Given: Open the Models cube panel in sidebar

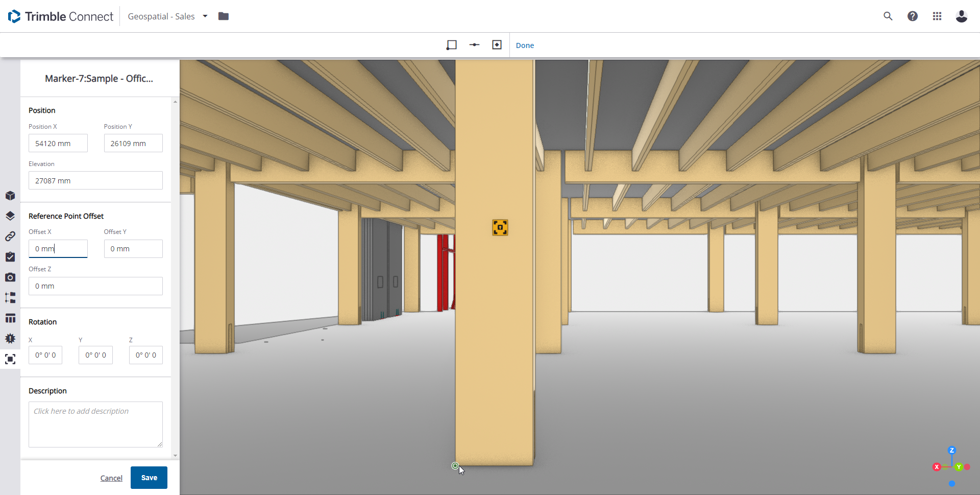Looking at the screenshot, I should [x=10, y=196].
